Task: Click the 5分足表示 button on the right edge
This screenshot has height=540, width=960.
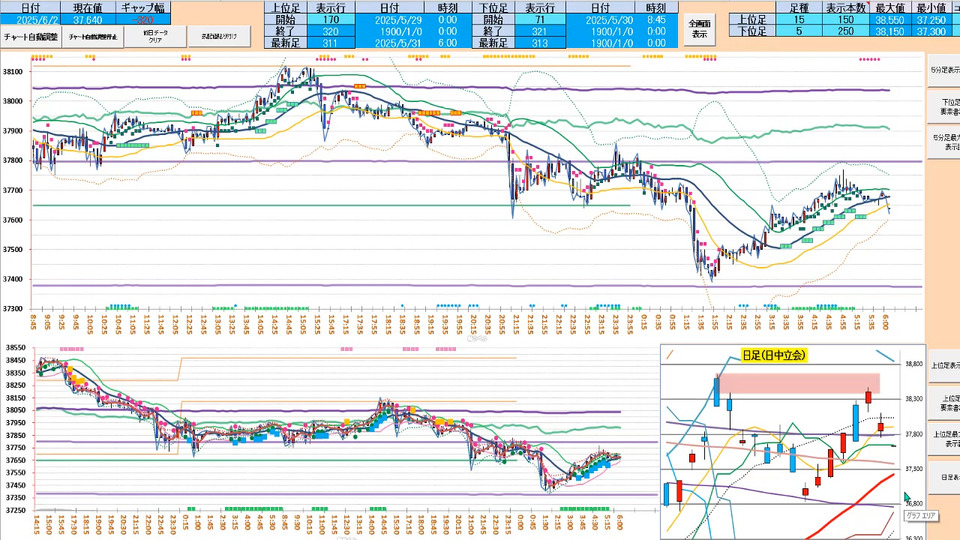Action: pos(943,71)
